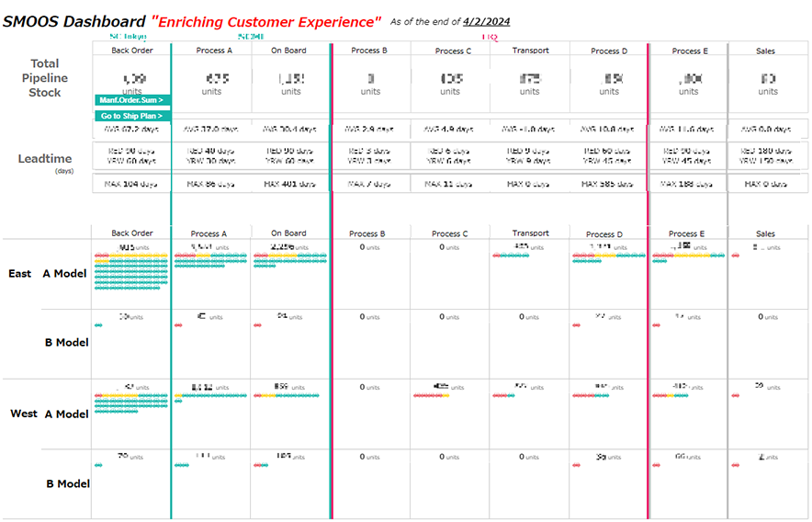
Task: Select the On Board MAX 401 days value
Action: (290, 184)
